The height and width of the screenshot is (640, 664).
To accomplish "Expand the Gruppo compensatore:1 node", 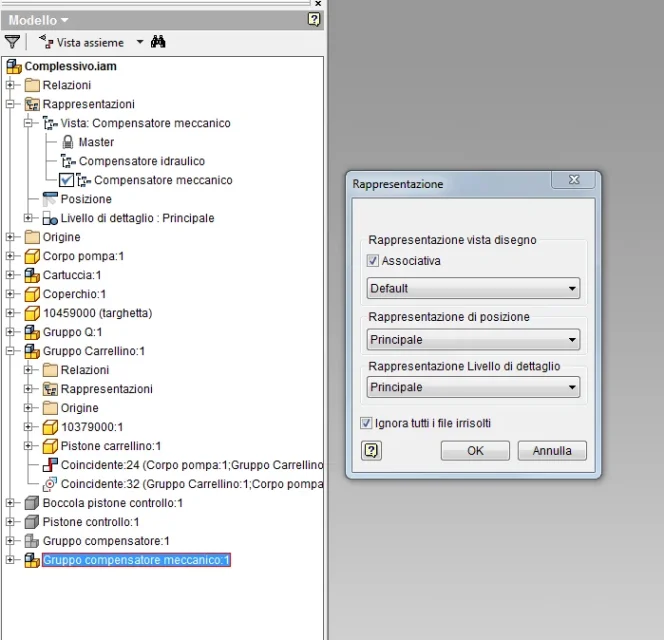I will 10,541.
